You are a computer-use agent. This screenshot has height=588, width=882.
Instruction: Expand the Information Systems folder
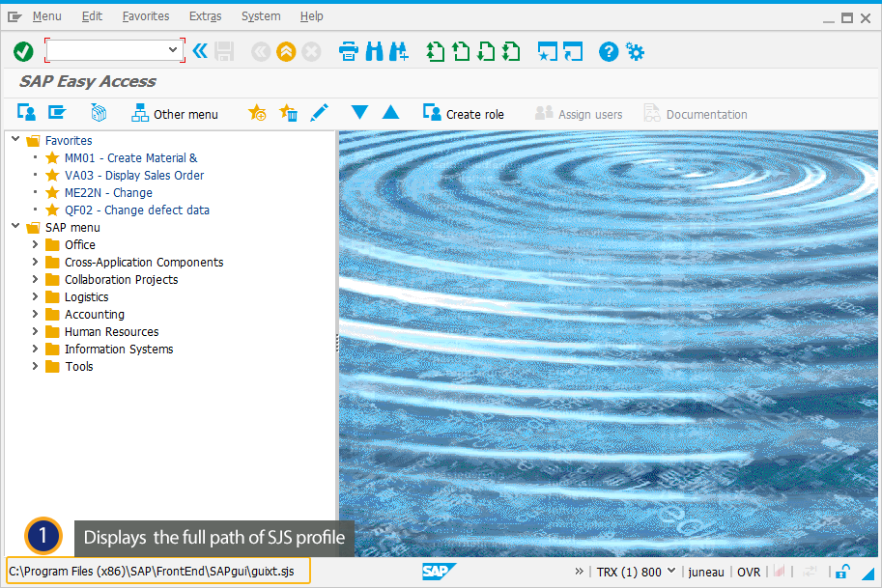click(35, 349)
